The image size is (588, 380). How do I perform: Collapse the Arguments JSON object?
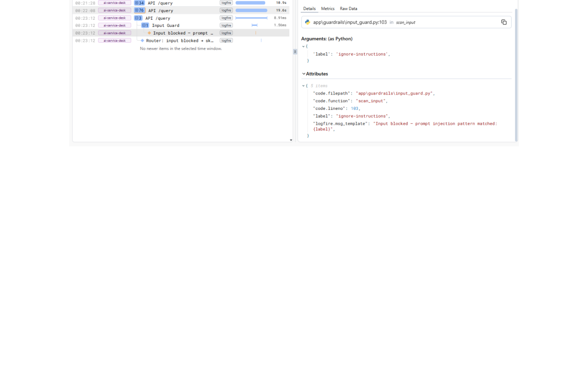coord(303,47)
